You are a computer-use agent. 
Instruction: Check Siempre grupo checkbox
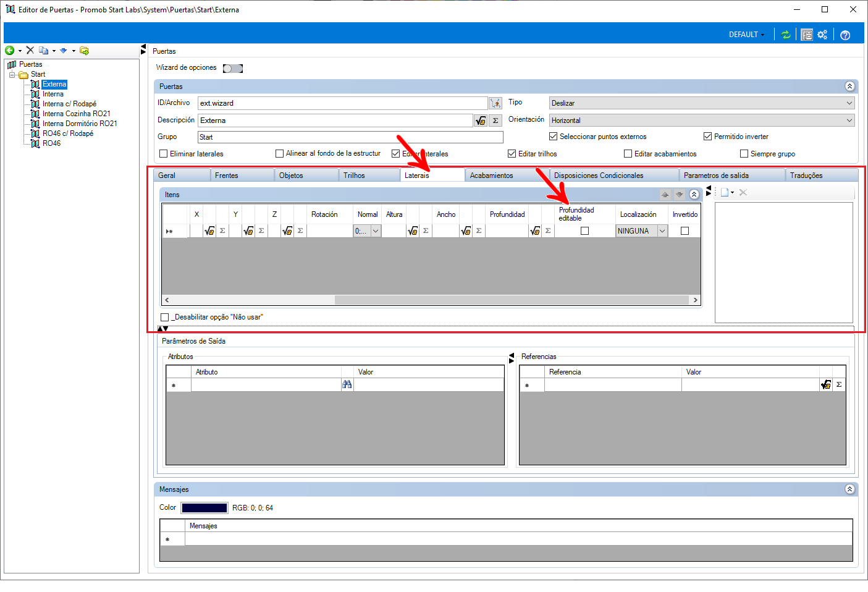744,154
